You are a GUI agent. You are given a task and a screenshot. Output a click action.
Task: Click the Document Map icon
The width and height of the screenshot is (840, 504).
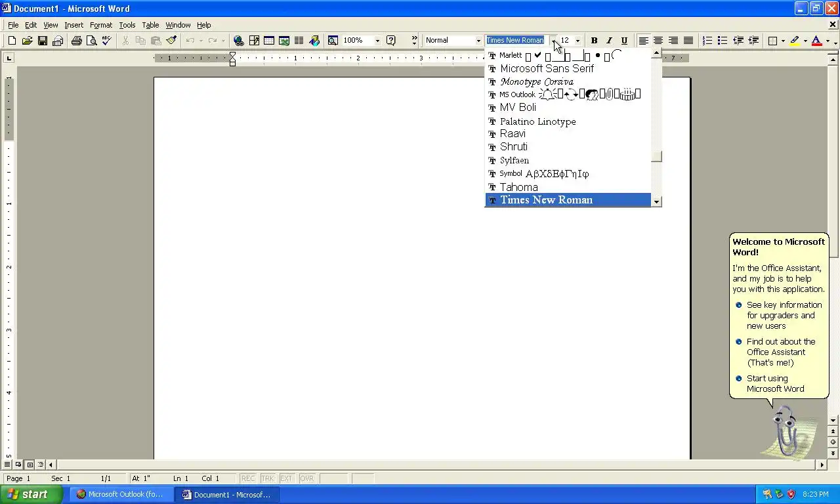pos(333,41)
